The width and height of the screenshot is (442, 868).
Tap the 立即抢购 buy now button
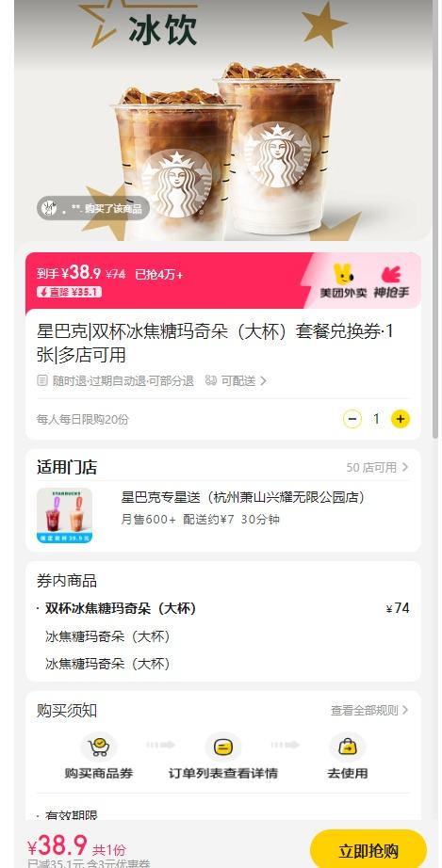pos(368,850)
